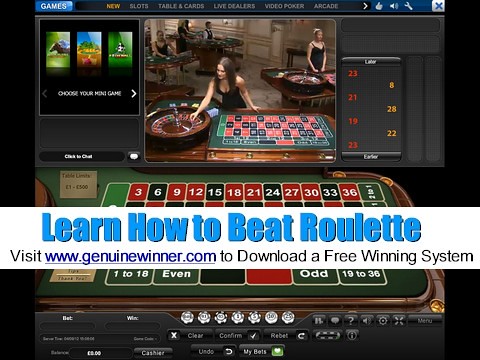
Task: Select the 25 value chip
Action: tap(288, 317)
